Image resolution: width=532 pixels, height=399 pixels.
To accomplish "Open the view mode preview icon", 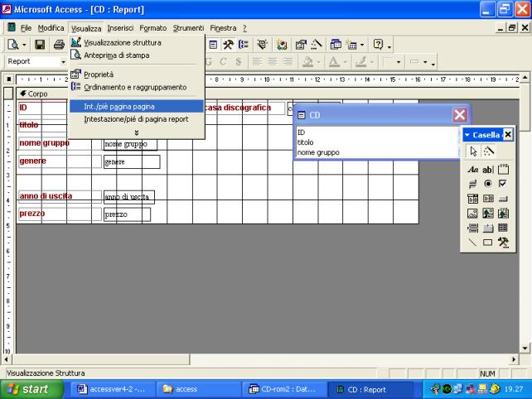I will 13,45.
